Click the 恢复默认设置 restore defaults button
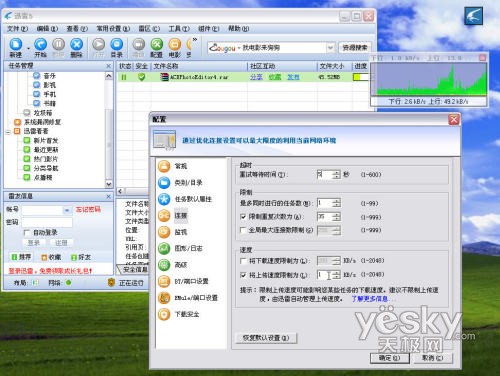500x376 pixels. point(266,338)
